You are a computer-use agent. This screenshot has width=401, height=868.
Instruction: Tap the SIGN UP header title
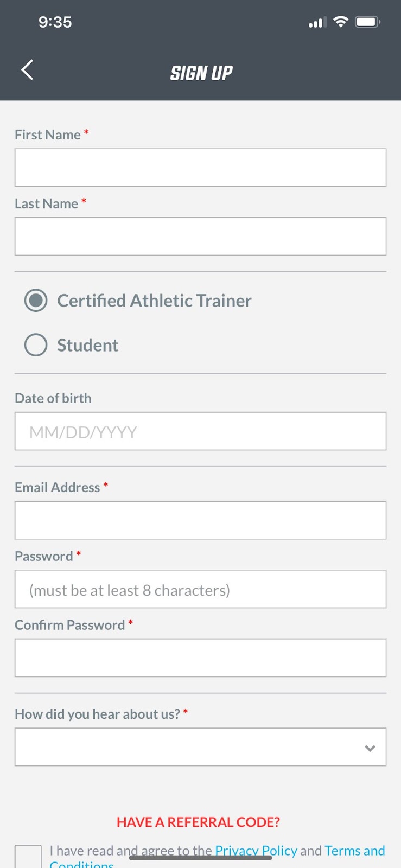tap(201, 73)
